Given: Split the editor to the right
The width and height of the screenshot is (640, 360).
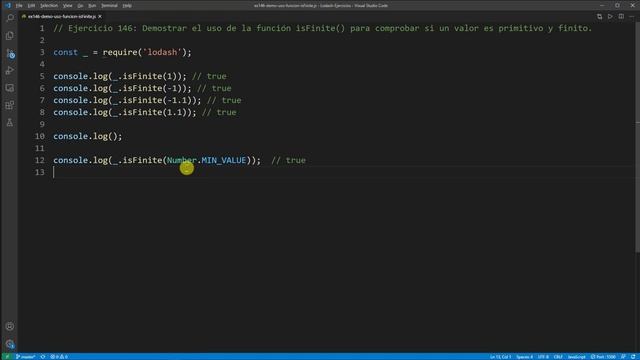Looking at the screenshot, I should point(621,16).
